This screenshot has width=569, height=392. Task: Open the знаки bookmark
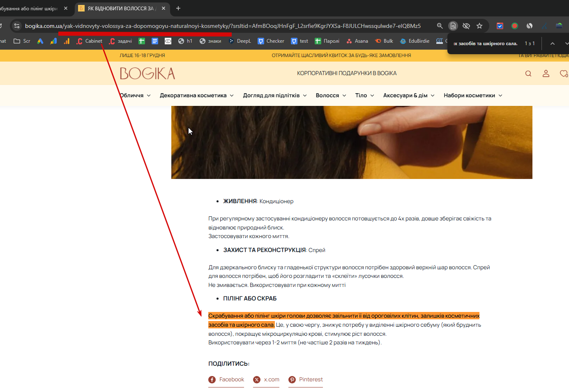tap(210, 41)
